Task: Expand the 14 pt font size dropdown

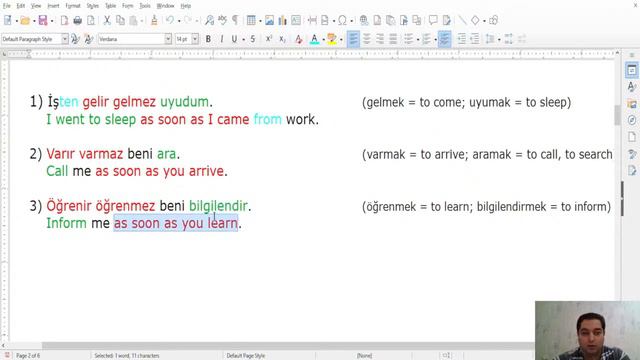Action: tap(195, 39)
